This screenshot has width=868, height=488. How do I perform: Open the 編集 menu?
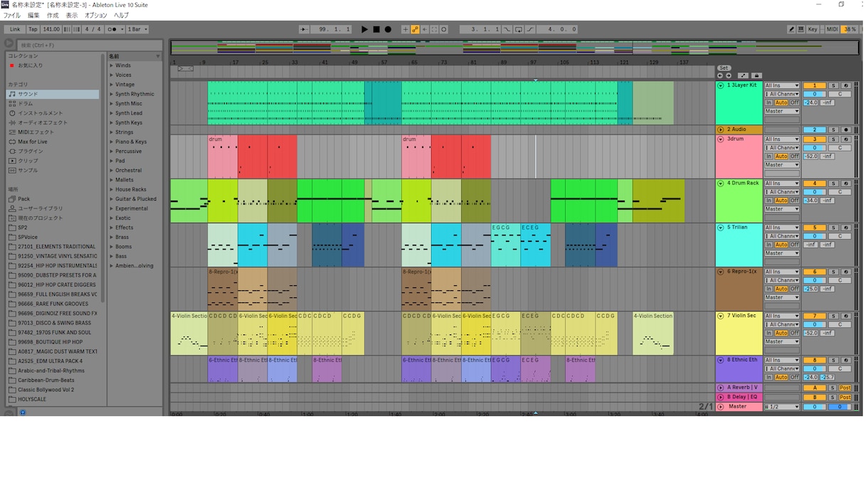coord(33,15)
